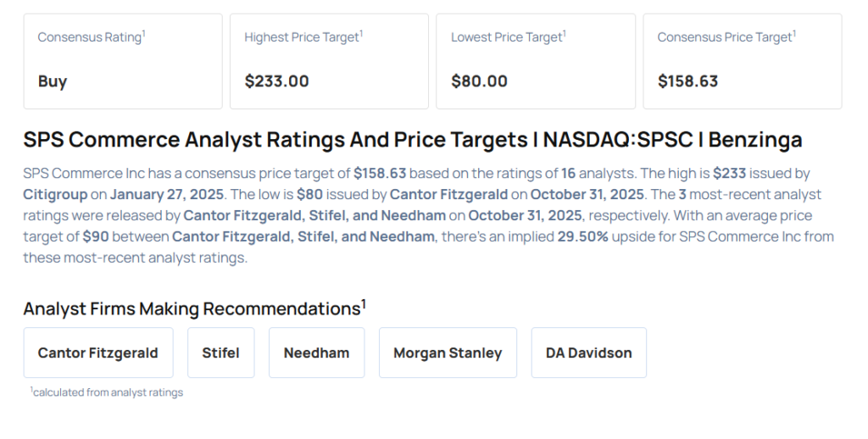Image resolution: width=868 pixels, height=439 pixels.
Task: Select the Stifel analyst firm button
Action: [220, 353]
